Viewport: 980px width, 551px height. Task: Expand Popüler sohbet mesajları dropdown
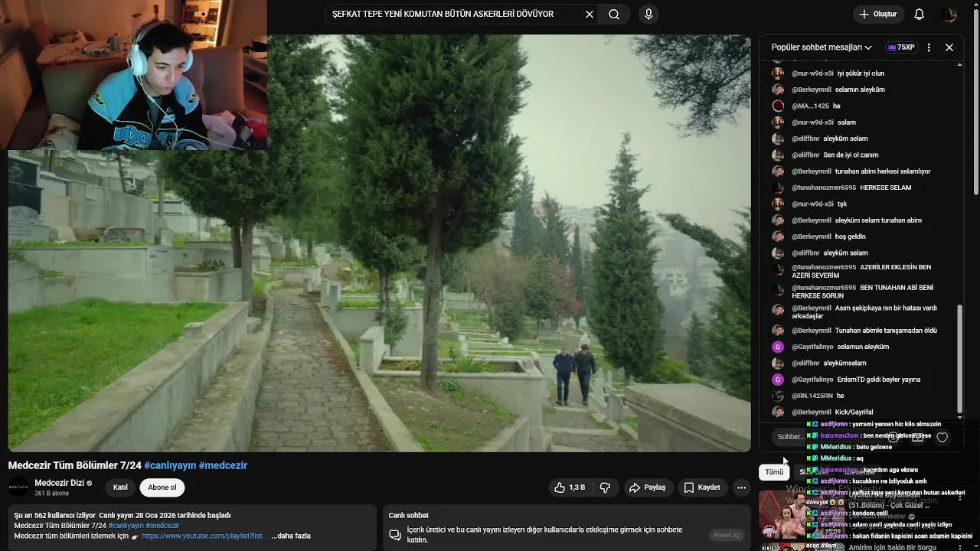tap(822, 47)
